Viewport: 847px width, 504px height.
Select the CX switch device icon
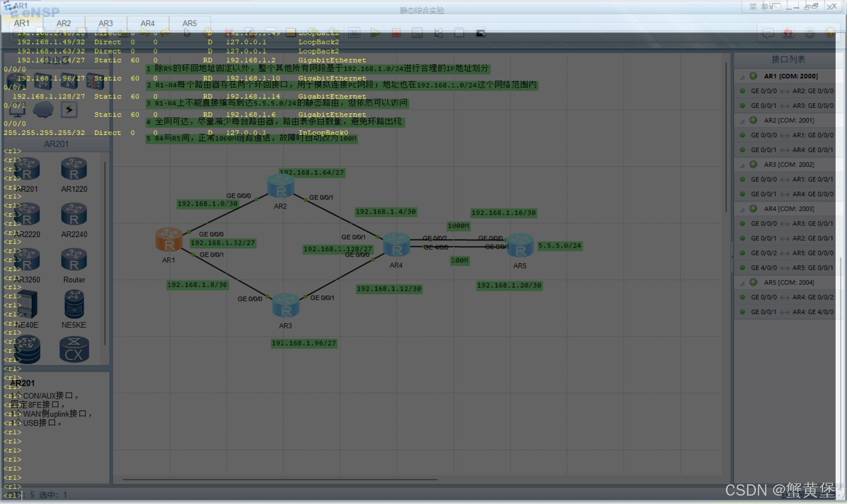pos(74,350)
